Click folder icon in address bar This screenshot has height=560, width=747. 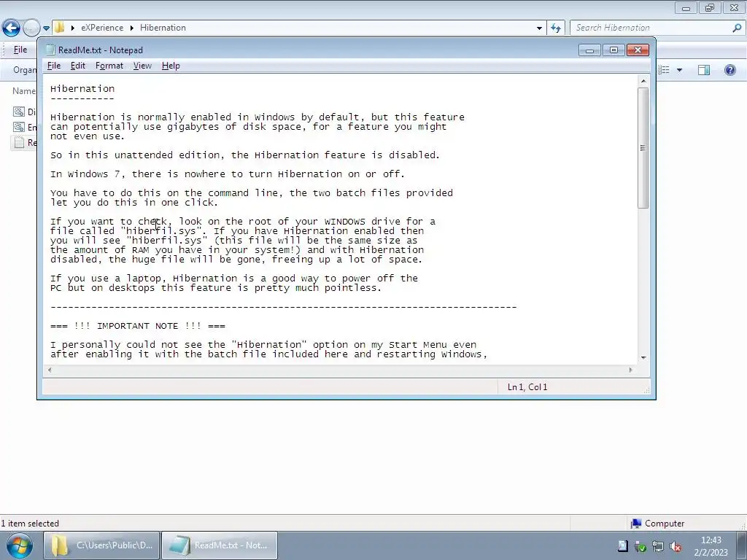click(x=60, y=28)
